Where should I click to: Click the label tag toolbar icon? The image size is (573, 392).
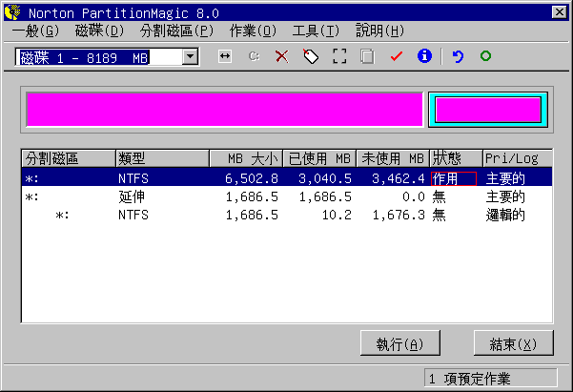tap(311, 56)
